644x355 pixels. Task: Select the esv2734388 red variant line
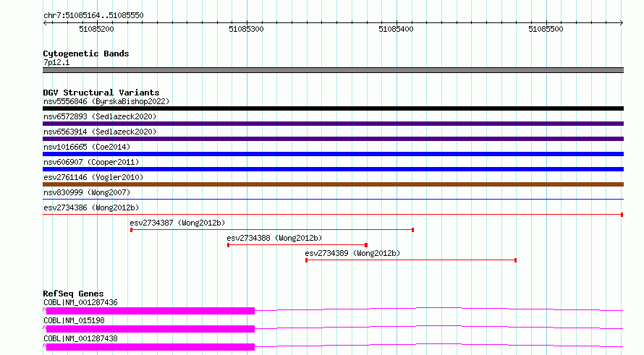point(297,245)
